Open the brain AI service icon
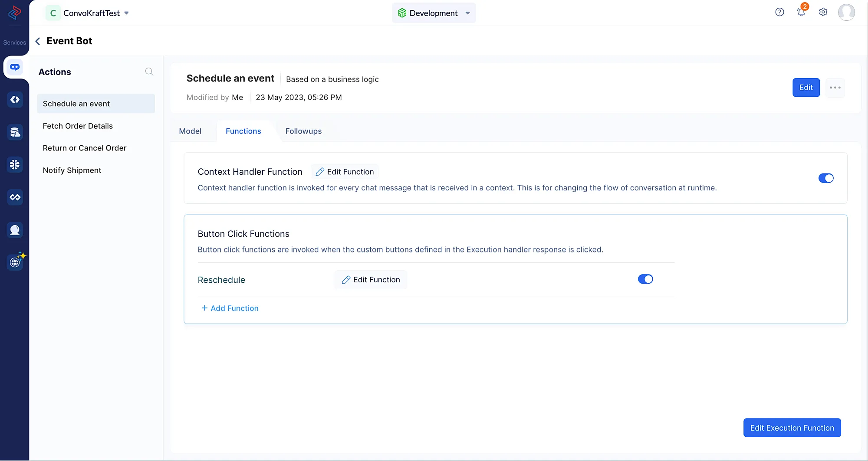Image resolution: width=868 pixels, height=461 pixels. click(15, 165)
